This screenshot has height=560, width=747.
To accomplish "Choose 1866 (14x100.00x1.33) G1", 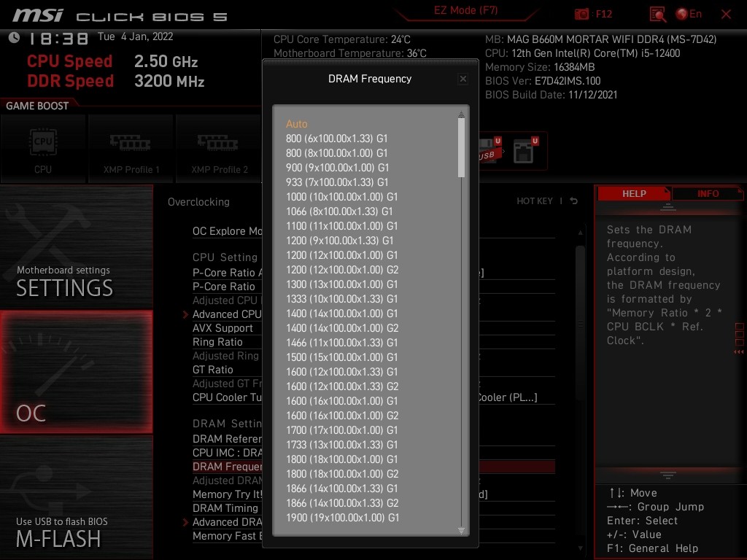I will (x=341, y=489).
